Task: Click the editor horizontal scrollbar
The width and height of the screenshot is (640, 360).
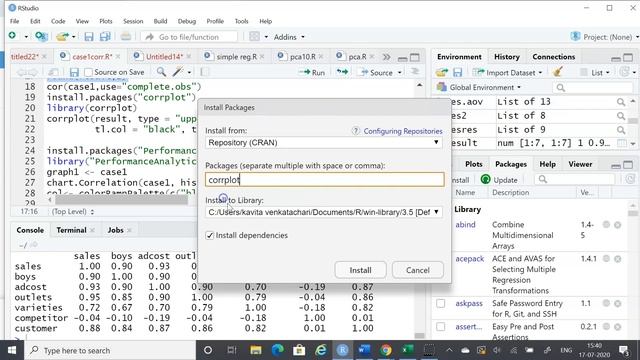Action: coord(122,200)
